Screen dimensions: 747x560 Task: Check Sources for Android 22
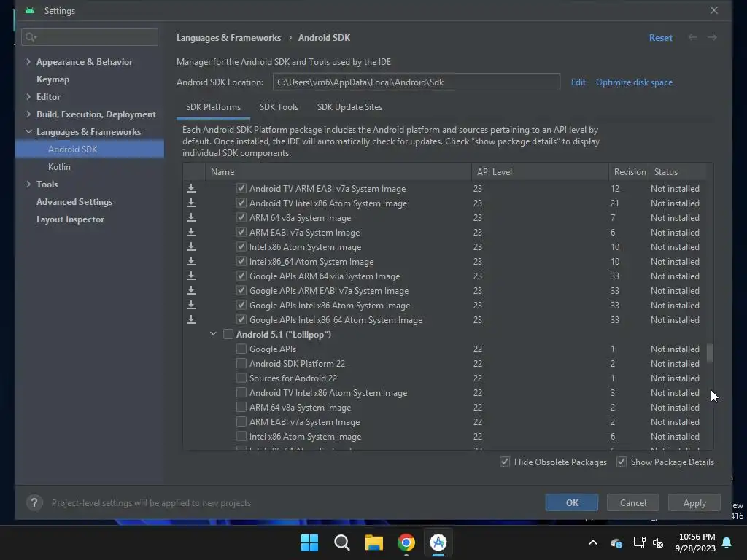tap(241, 378)
